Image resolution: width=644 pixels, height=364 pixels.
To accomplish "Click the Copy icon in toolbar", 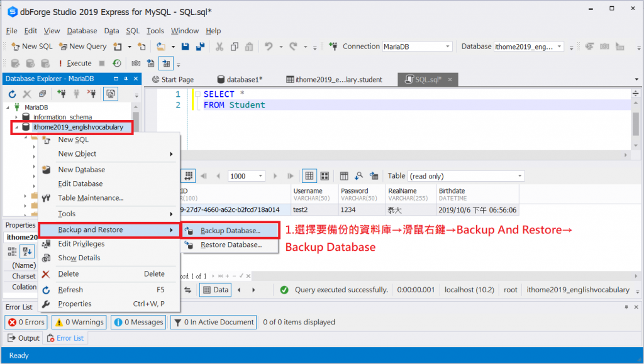I will coord(234,47).
